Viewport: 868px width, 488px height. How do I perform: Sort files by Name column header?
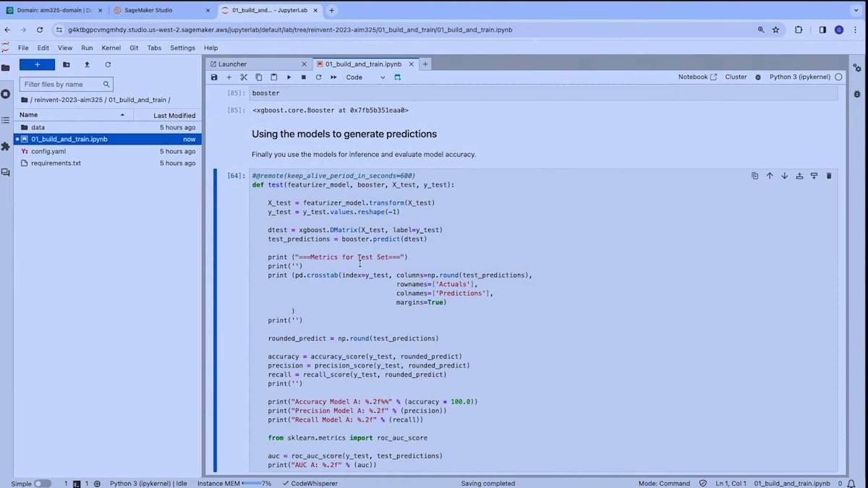point(72,115)
